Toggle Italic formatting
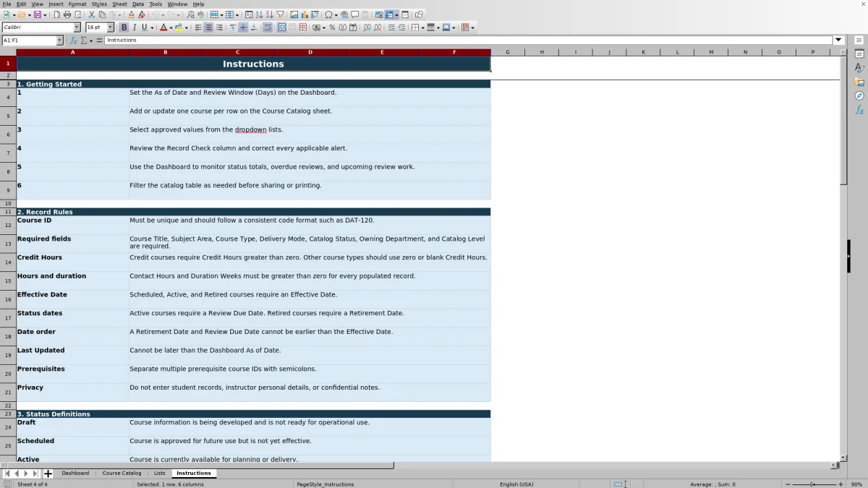Image resolution: width=868 pixels, height=488 pixels. 134,27
